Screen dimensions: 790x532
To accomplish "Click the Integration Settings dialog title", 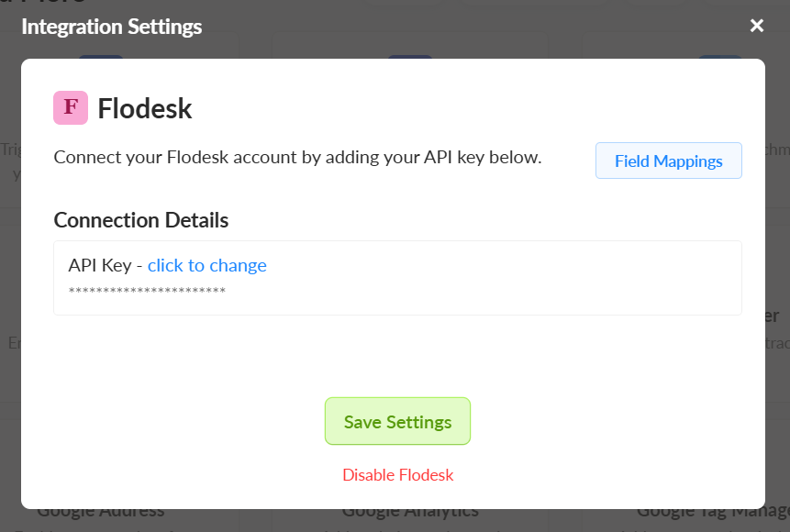I will click(112, 27).
